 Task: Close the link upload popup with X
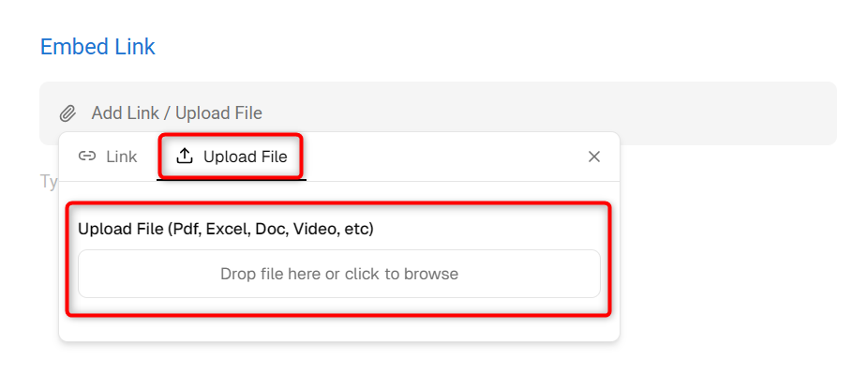click(594, 157)
